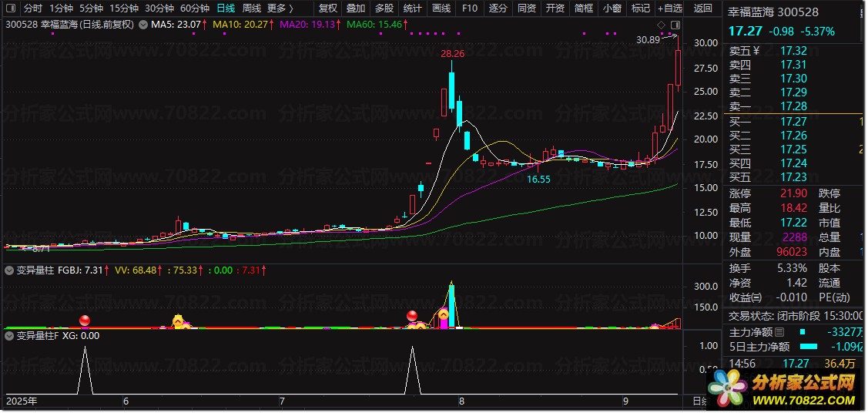
Task: Toggle the 简框 simple frame mode
Action: click(x=584, y=8)
